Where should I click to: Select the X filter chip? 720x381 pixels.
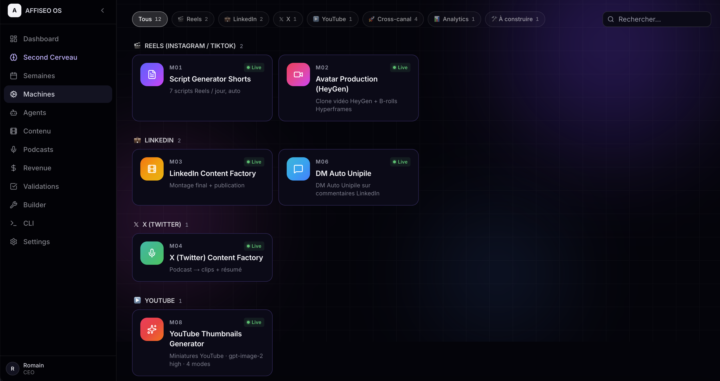pyautogui.click(x=288, y=19)
